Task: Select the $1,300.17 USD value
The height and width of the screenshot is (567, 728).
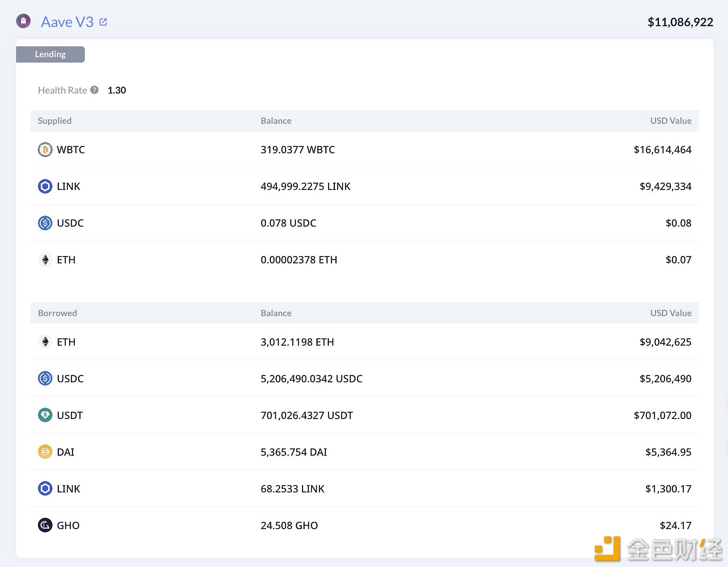Action: tap(668, 489)
